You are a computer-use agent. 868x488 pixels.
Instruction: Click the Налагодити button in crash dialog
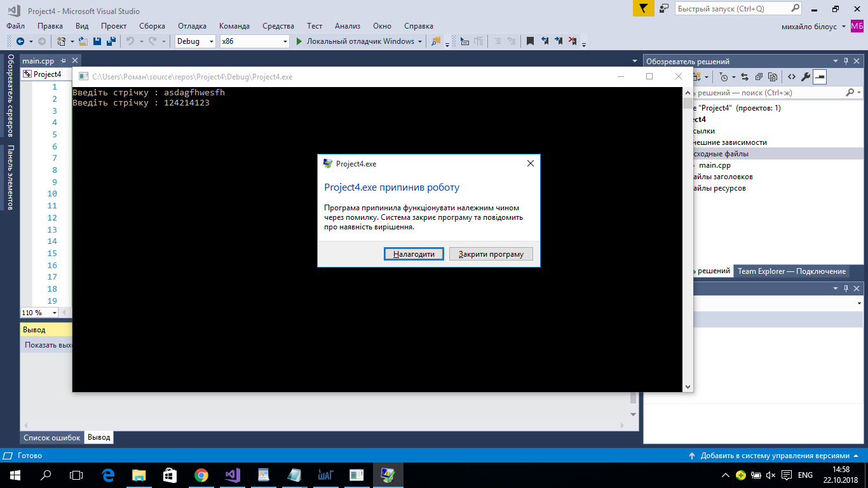tap(414, 254)
